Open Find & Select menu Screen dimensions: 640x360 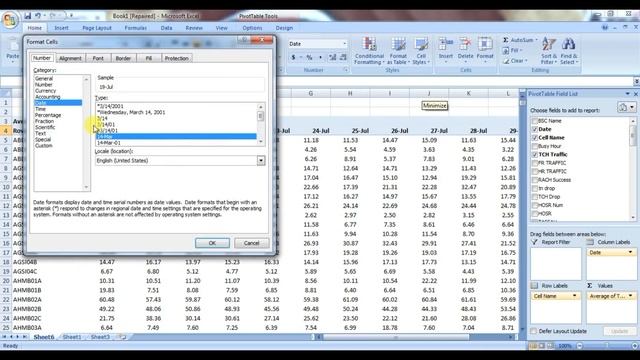point(569,51)
